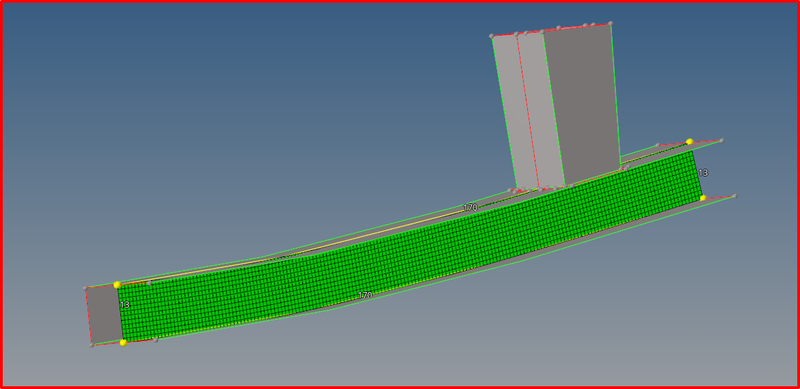Select the green meshed web surface

(408, 245)
